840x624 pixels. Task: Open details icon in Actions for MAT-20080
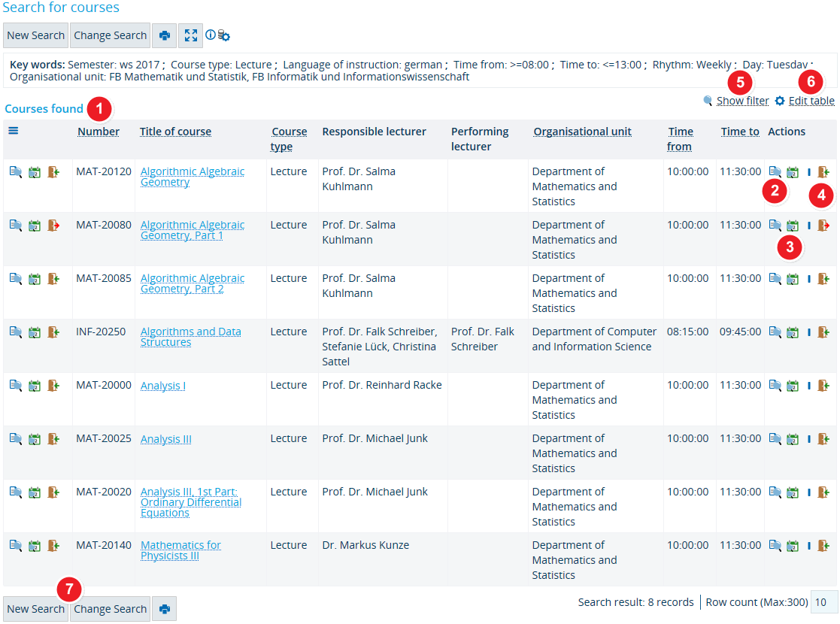pos(775,226)
